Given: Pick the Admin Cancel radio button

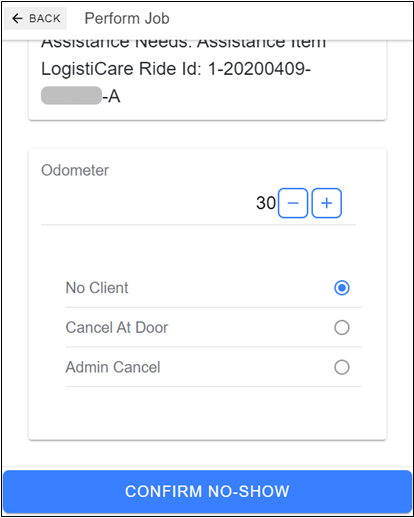Looking at the screenshot, I should [x=342, y=367].
